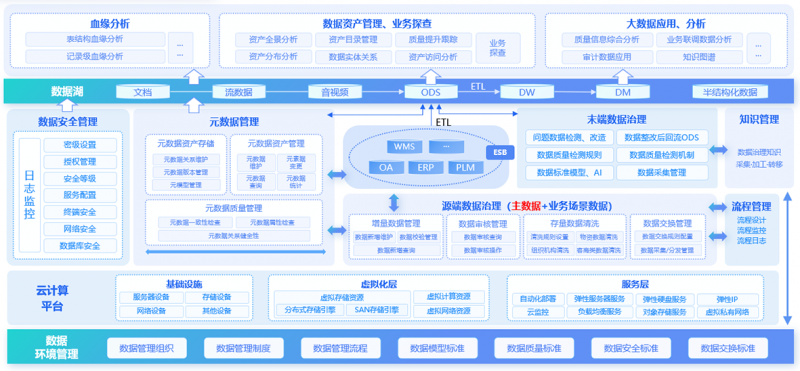This screenshot has width=800, height=371.
Task: Click the 问题数据检测、改造 box
Action: [569, 137]
